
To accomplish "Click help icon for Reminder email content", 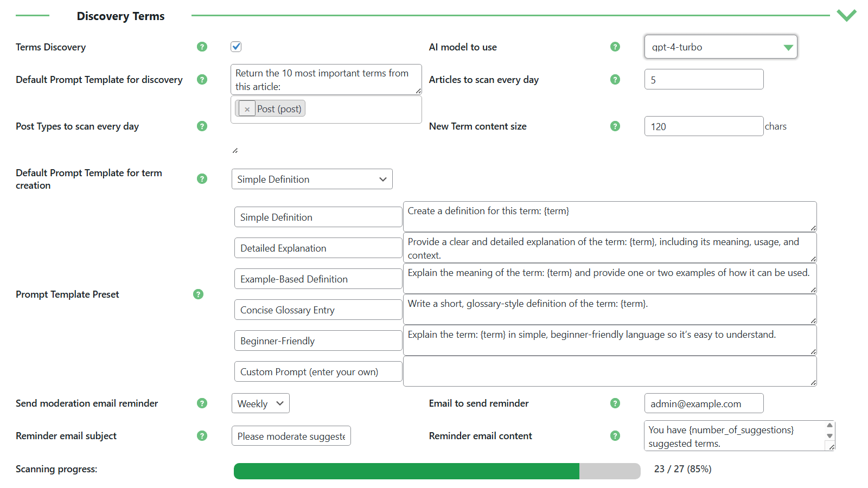I will pos(615,435).
